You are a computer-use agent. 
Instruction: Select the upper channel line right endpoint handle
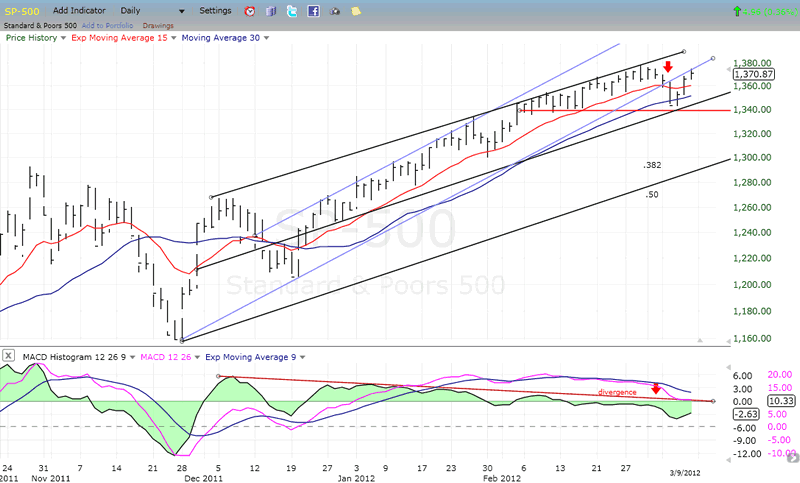(684, 52)
